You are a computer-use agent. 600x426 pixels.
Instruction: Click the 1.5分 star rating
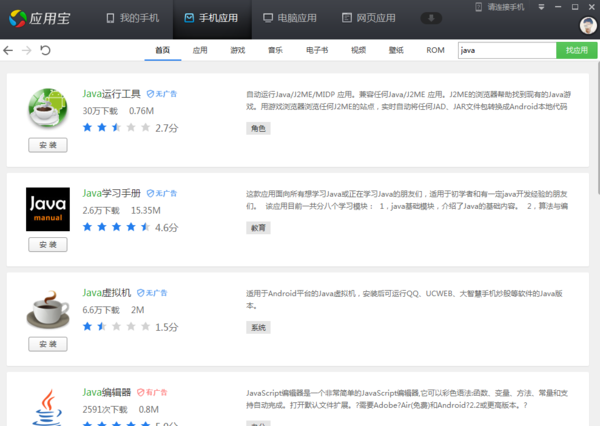coord(130,327)
